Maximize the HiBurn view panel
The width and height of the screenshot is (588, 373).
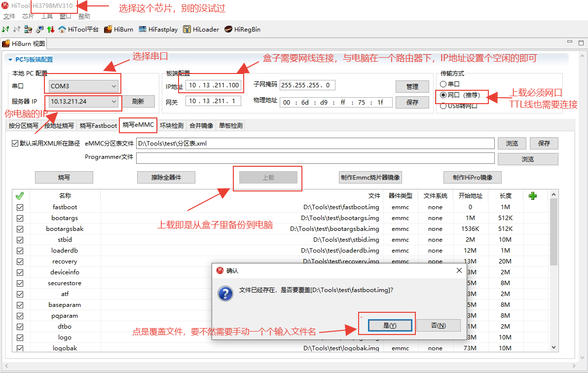[581, 43]
